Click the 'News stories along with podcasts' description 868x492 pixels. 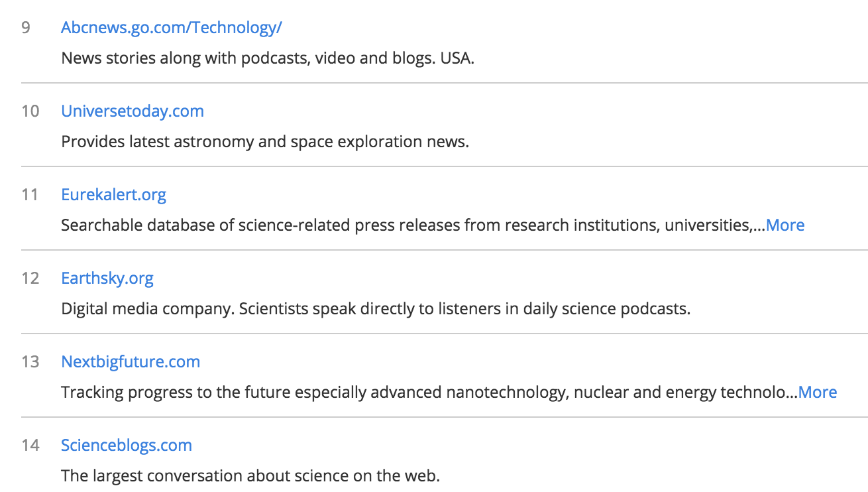coord(267,58)
